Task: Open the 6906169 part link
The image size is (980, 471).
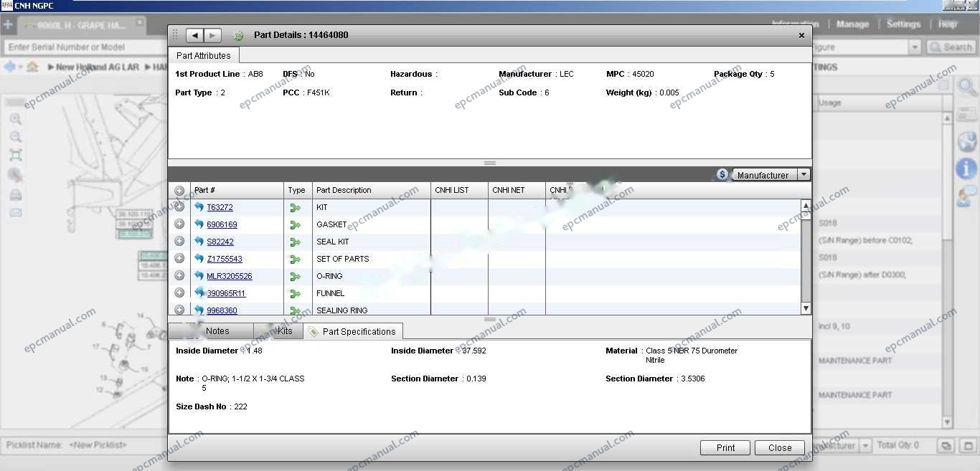Action: click(222, 224)
